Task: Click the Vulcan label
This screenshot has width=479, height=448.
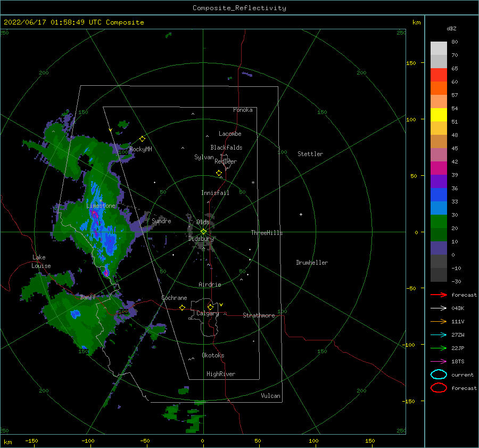Action: [x=271, y=396]
